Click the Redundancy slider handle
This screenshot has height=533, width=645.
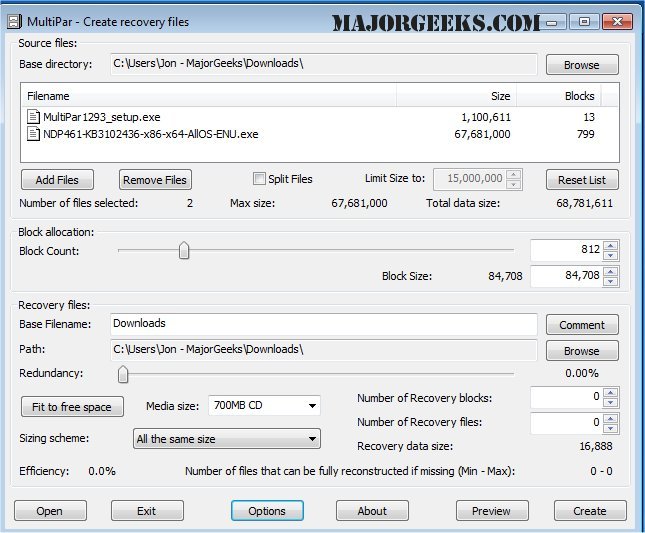pyautogui.click(x=123, y=374)
